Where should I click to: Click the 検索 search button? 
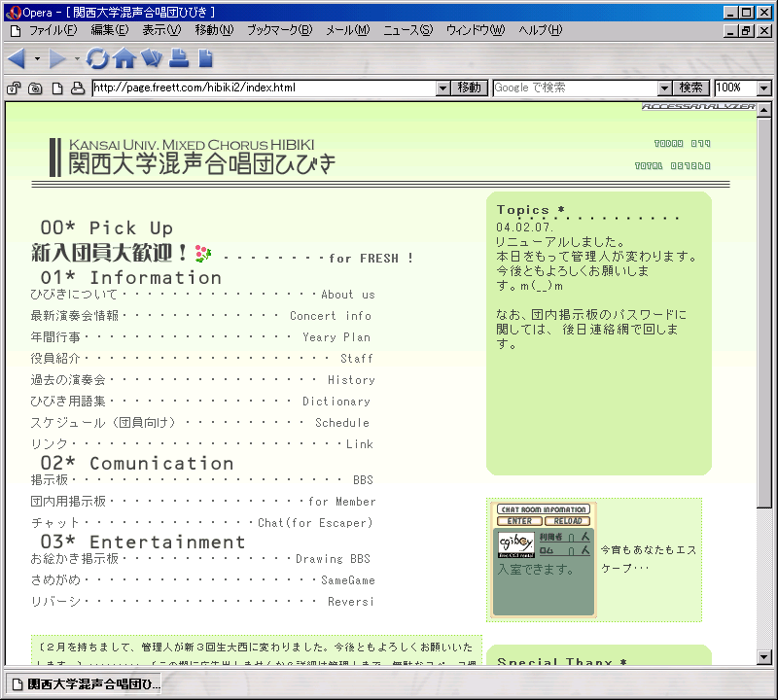pos(691,88)
